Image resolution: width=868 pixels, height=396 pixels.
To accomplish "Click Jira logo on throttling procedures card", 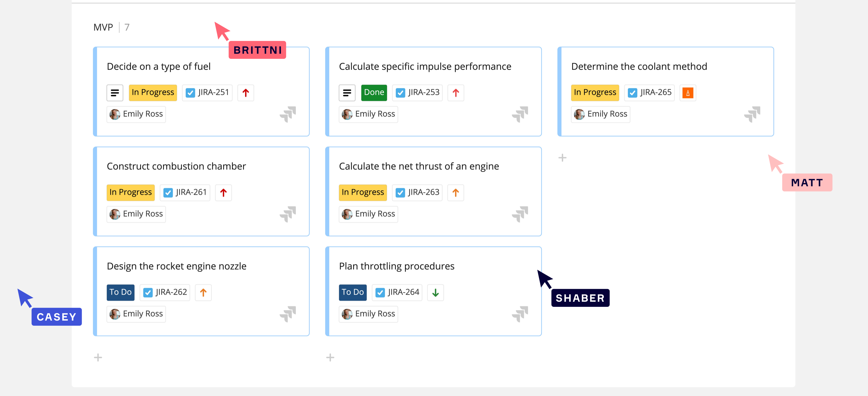I will point(520,314).
